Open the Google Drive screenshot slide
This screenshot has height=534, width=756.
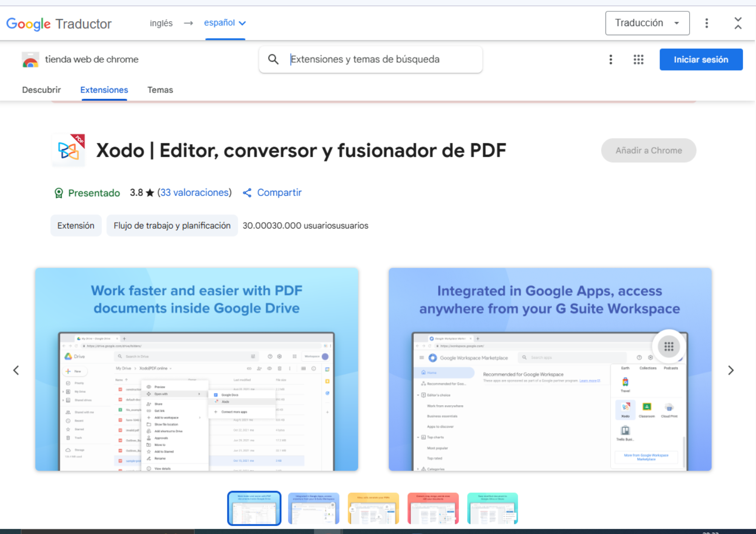(197, 369)
